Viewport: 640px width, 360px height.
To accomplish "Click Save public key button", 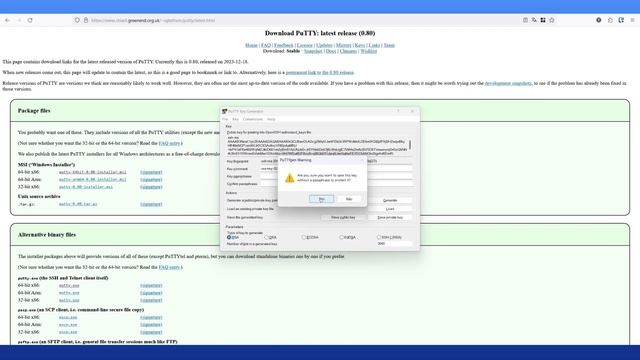I will [343, 218].
